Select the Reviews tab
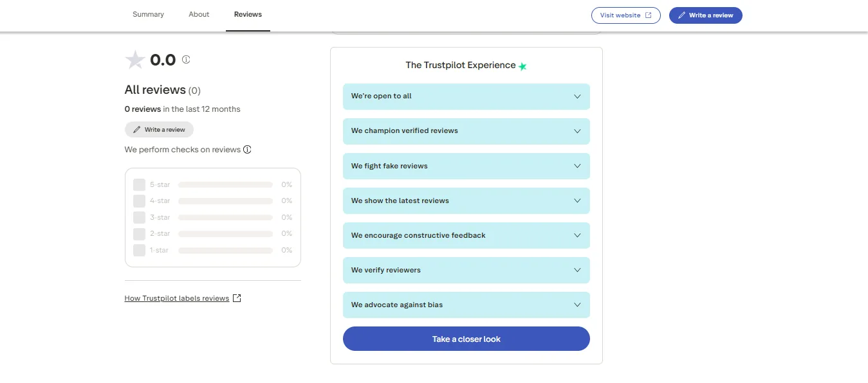868x383 pixels. tap(248, 14)
